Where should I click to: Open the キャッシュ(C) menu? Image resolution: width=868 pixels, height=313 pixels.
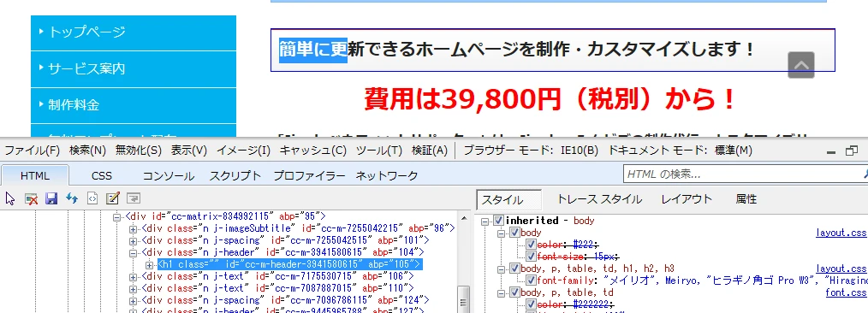point(312,151)
